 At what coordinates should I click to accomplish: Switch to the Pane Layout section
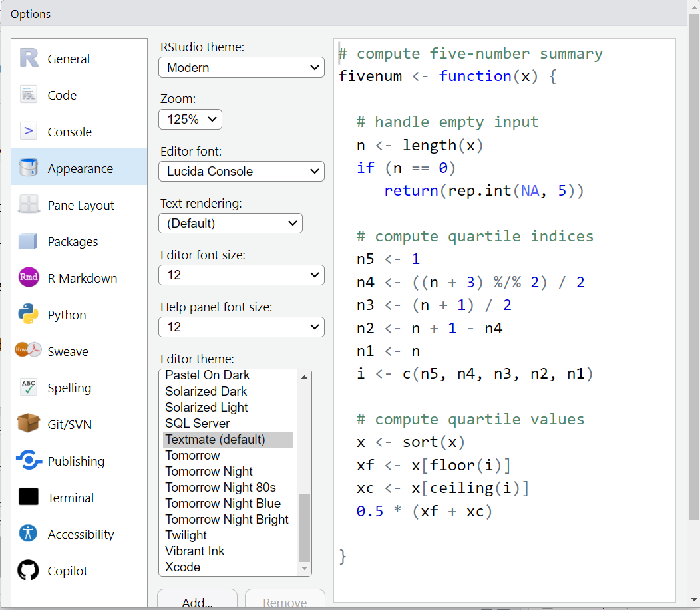point(81,205)
